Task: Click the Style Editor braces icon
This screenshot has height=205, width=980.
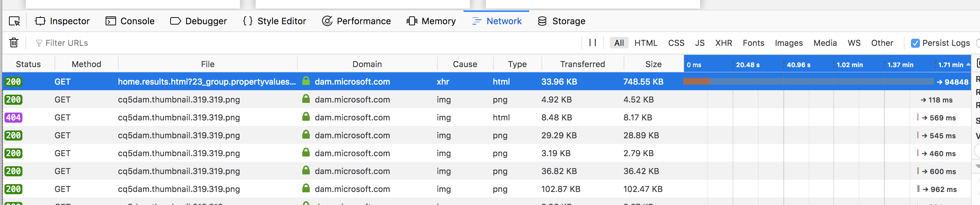Action: tap(248, 21)
